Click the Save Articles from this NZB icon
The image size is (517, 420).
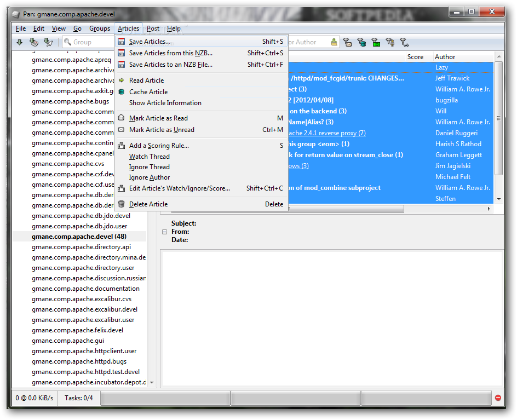pyautogui.click(x=122, y=53)
